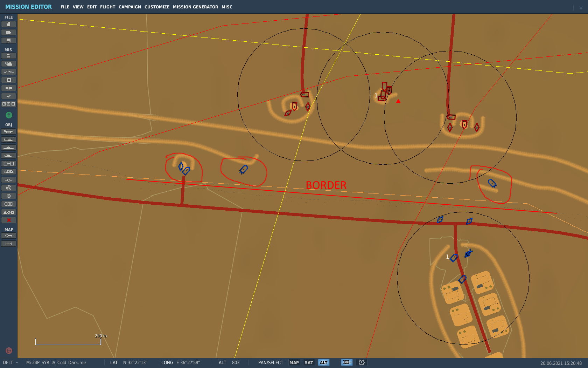This screenshot has height=368, width=588.
Task: Close the mission editor window
Action: (x=581, y=8)
